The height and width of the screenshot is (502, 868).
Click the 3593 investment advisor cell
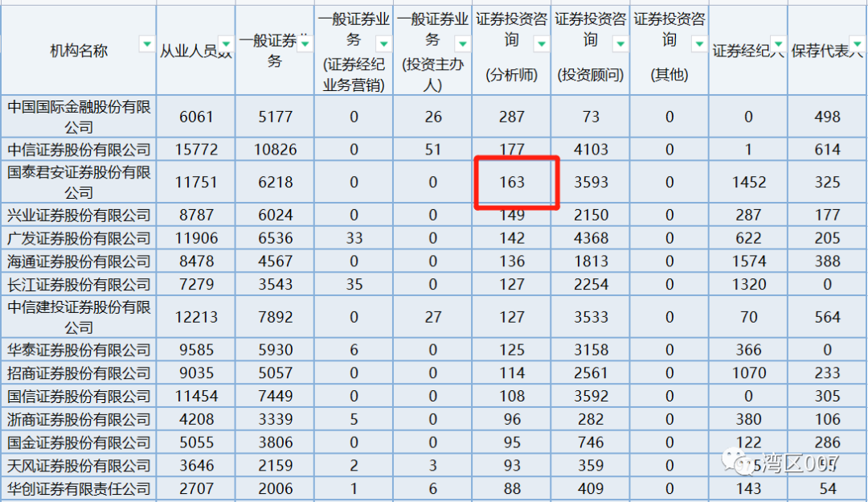point(591,182)
